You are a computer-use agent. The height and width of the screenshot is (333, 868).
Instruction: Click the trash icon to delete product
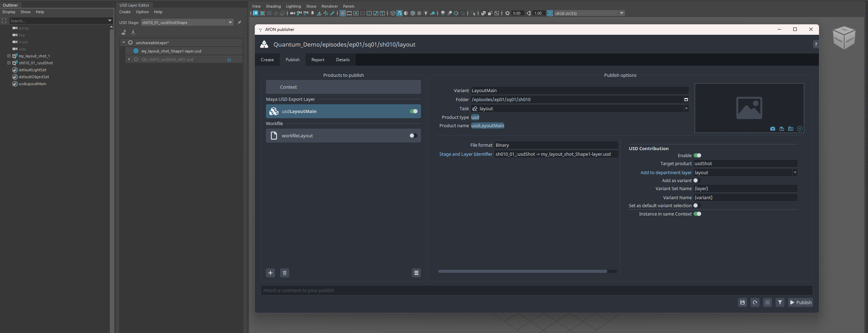pos(284,273)
